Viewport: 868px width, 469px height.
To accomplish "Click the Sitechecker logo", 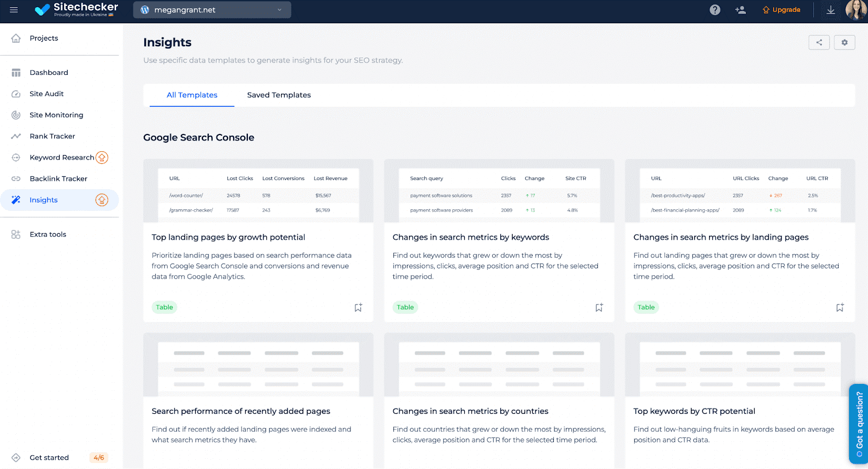I will click(76, 9).
